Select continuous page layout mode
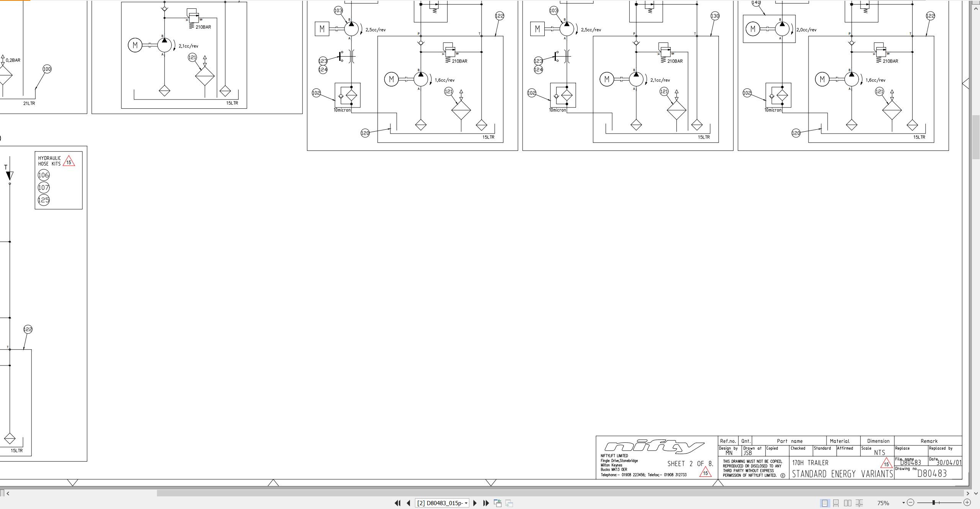Screen dimensions: 980x509 pyautogui.click(x=836, y=503)
